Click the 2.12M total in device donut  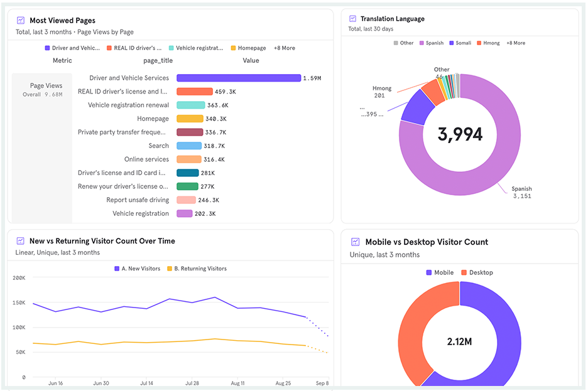pos(459,341)
